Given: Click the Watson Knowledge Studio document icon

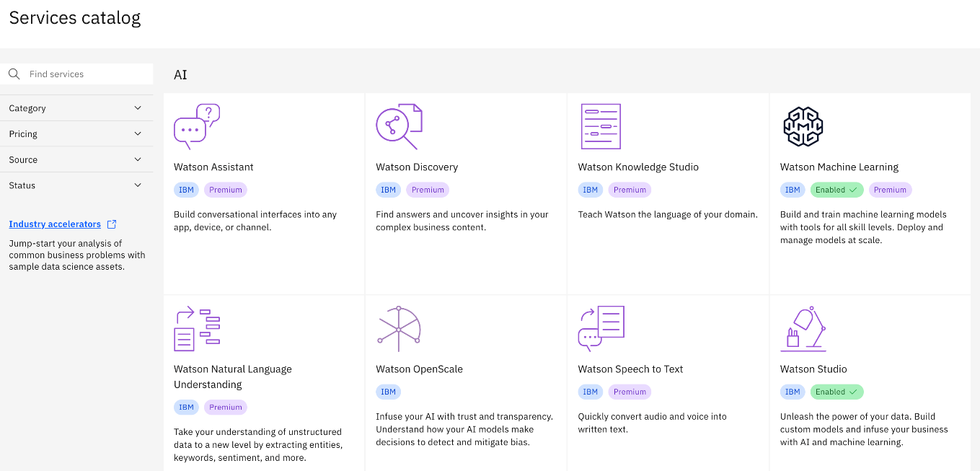Looking at the screenshot, I should [x=601, y=126].
